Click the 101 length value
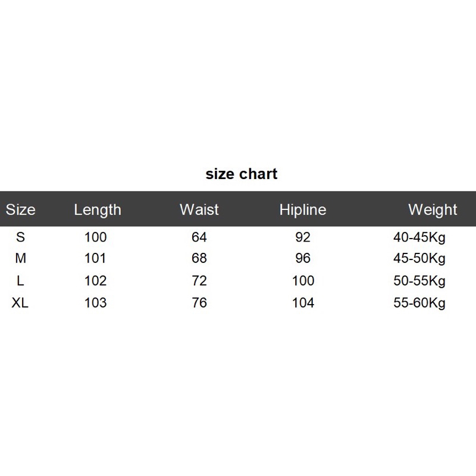476x476 pixels. point(96,259)
